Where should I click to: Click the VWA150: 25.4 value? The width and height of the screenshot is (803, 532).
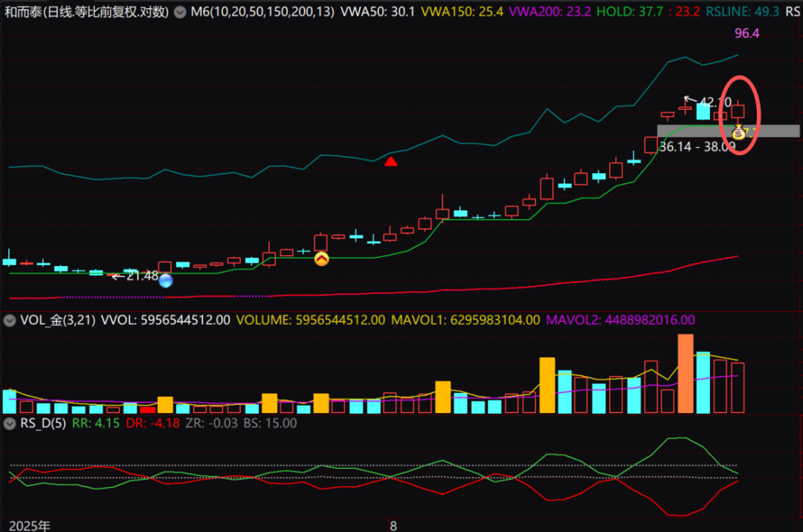pos(462,12)
